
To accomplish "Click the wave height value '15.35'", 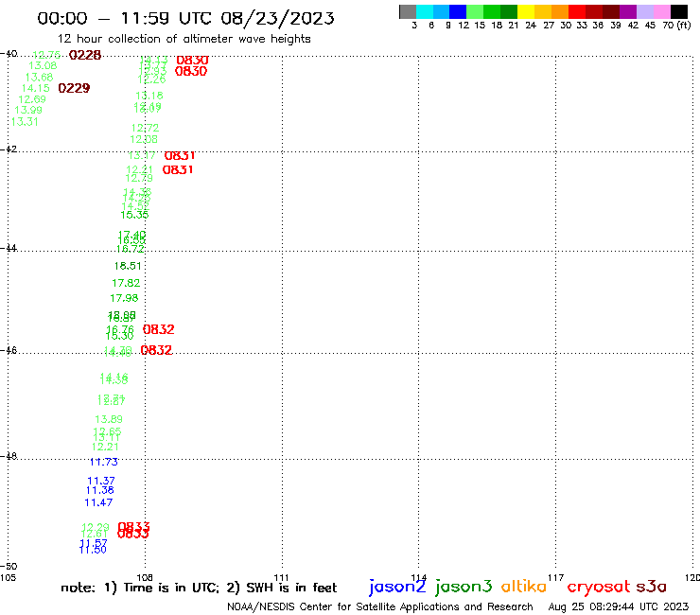I will [x=134, y=215].
